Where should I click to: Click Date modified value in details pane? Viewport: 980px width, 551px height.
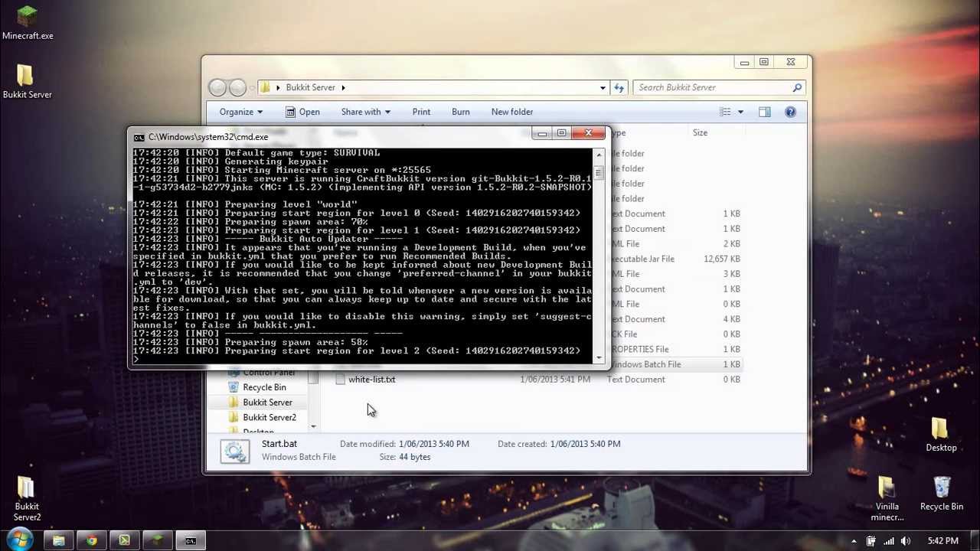pyautogui.click(x=433, y=444)
